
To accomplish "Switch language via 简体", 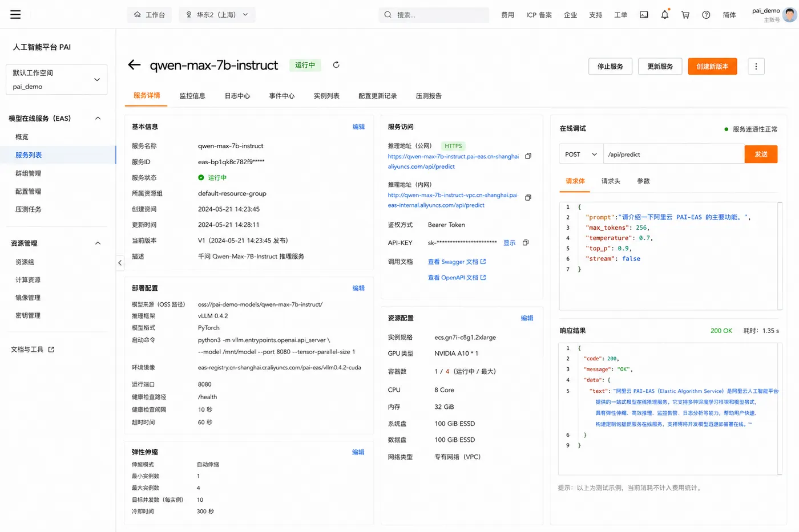I will point(729,15).
